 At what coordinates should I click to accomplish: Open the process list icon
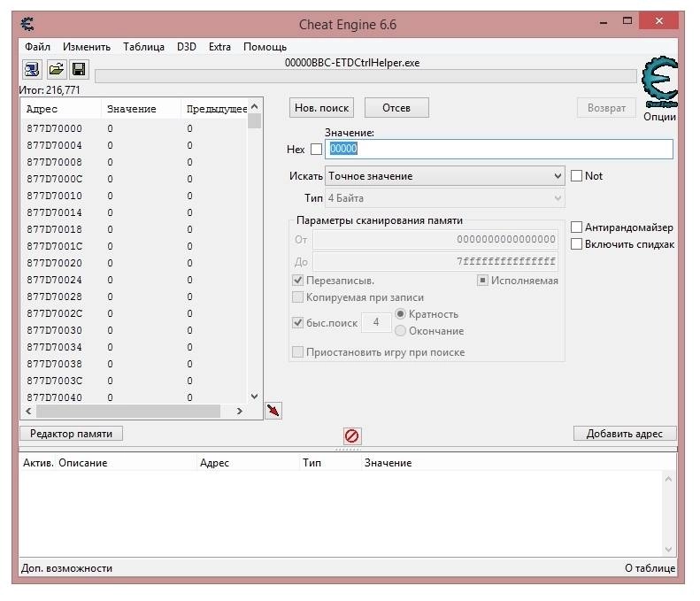point(32,69)
